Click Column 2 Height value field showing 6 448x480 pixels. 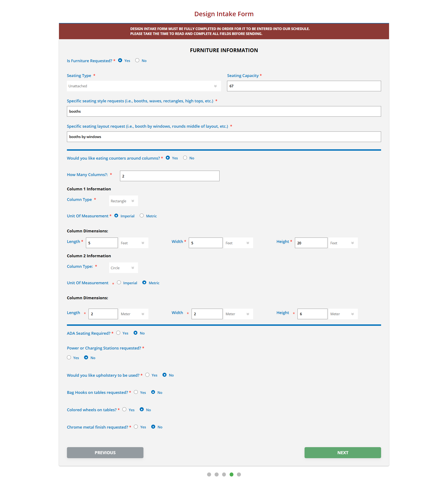pyautogui.click(x=312, y=314)
